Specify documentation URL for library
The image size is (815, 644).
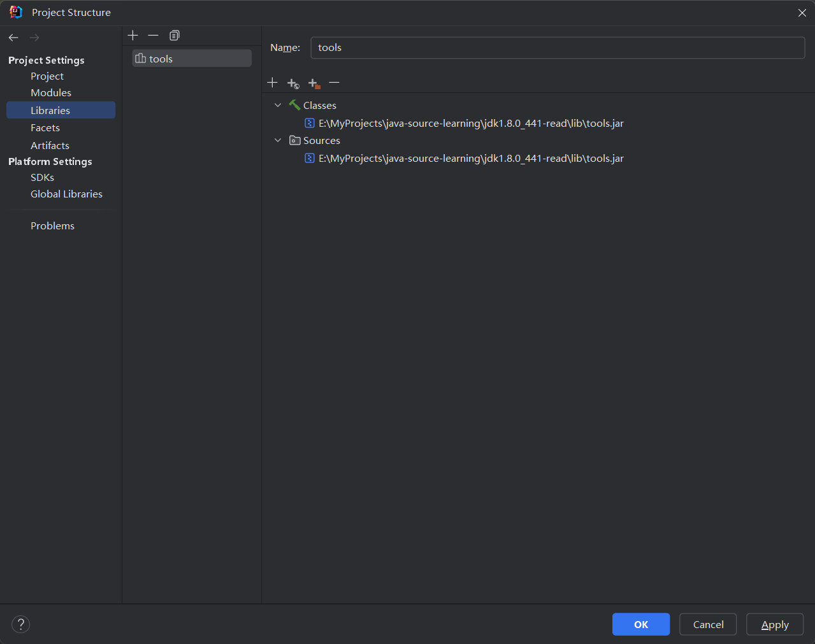(x=293, y=83)
